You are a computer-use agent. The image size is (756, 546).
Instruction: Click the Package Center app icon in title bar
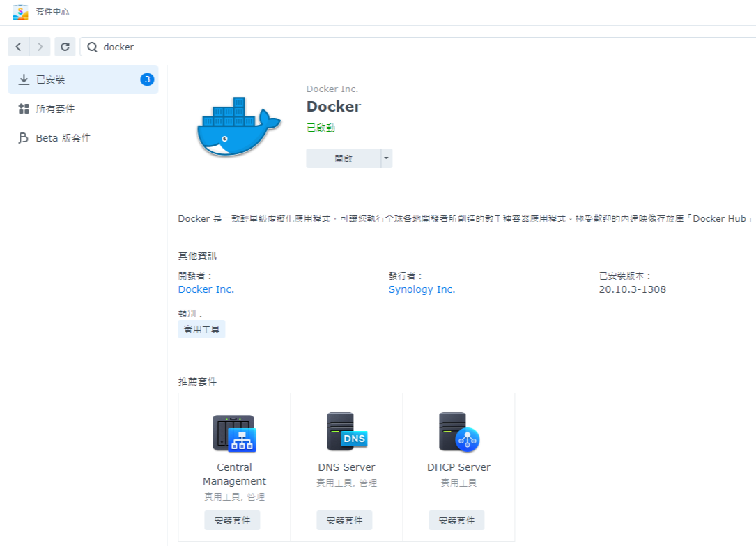pos(20,12)
